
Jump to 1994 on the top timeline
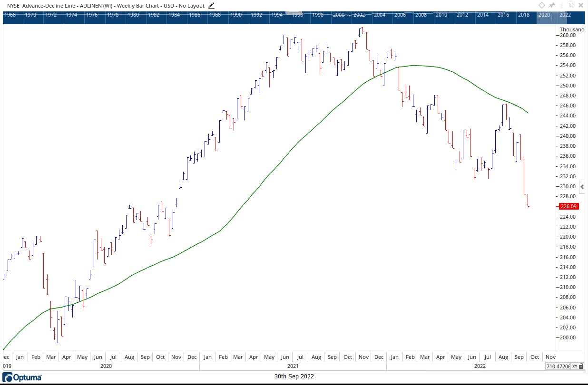(x=277, y=15)
